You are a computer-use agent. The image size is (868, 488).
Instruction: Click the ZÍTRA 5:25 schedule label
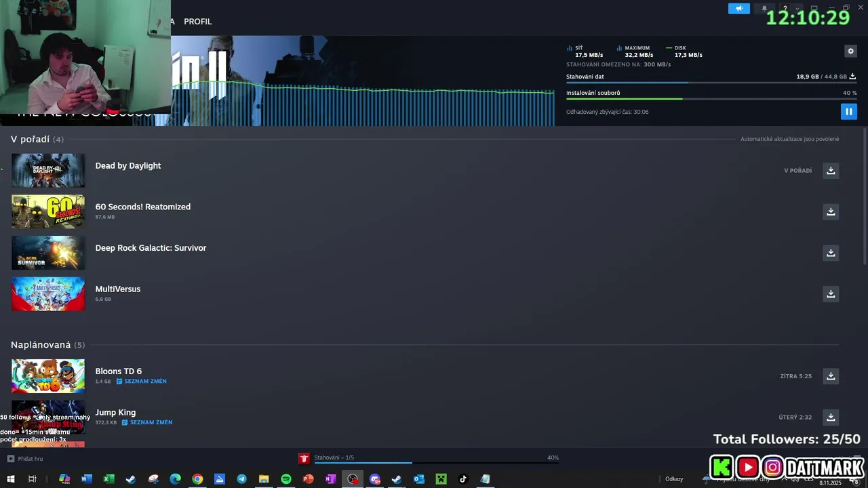[x=795, y=376]
